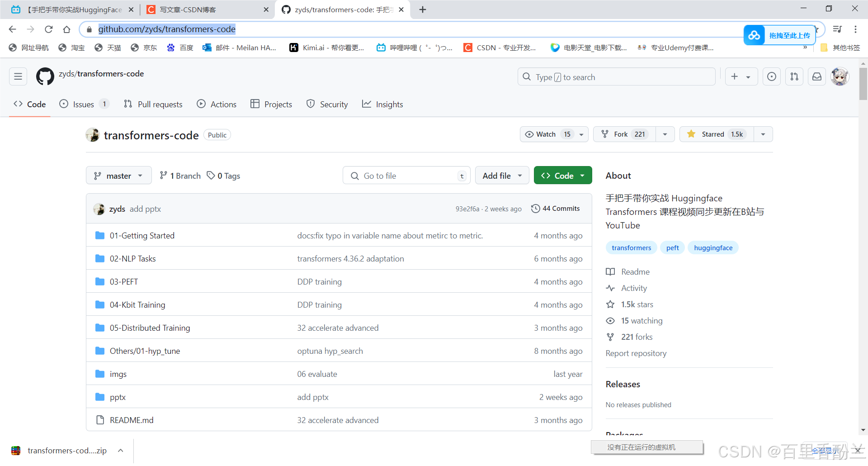This screenshot has width=868, height=466.
Task: Open the browser three-dot menu
Action: pos(855,29)
